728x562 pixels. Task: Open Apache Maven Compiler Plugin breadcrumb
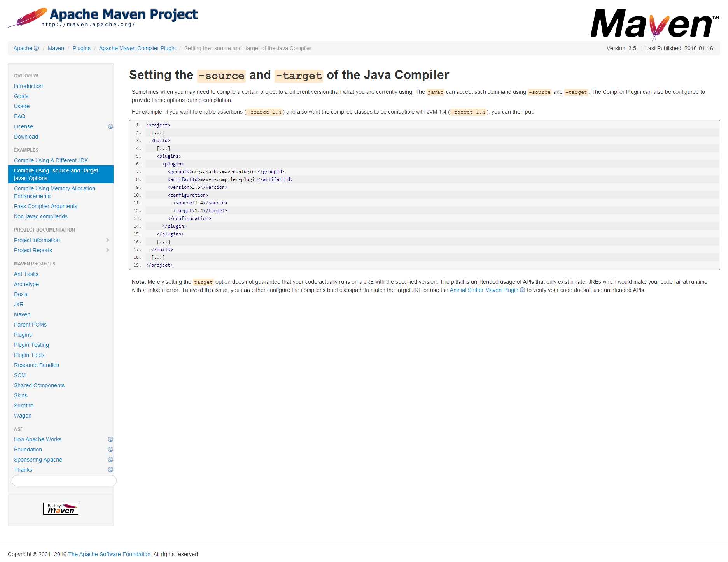pos(137,48)
